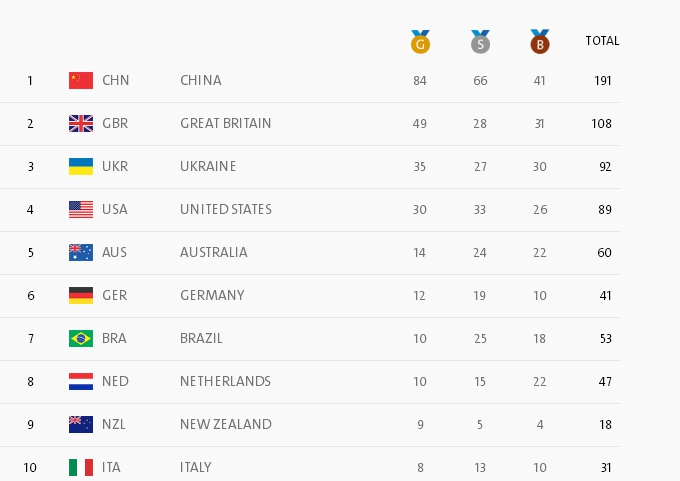Click the NED country code
The width and height of the screenshot is (680, 481).
[x=115, y=381]
